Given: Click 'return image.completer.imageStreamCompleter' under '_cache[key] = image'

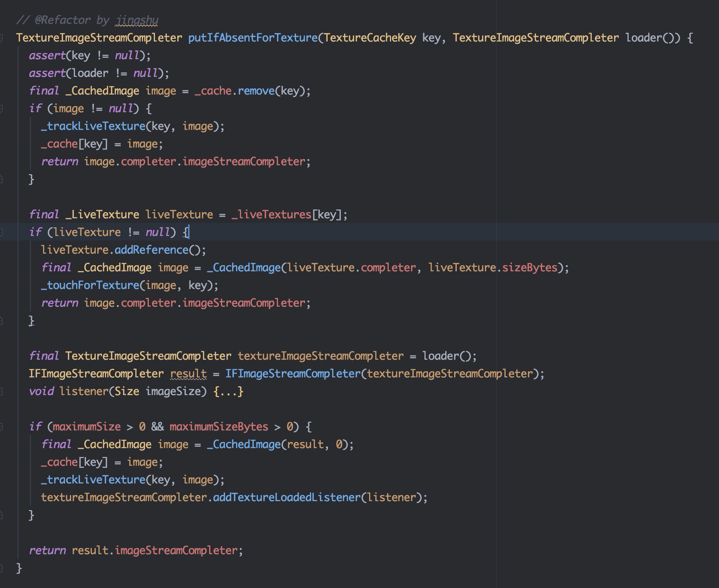Looking at the screenshot, I should pyautogui.click(x=176, y=161).
